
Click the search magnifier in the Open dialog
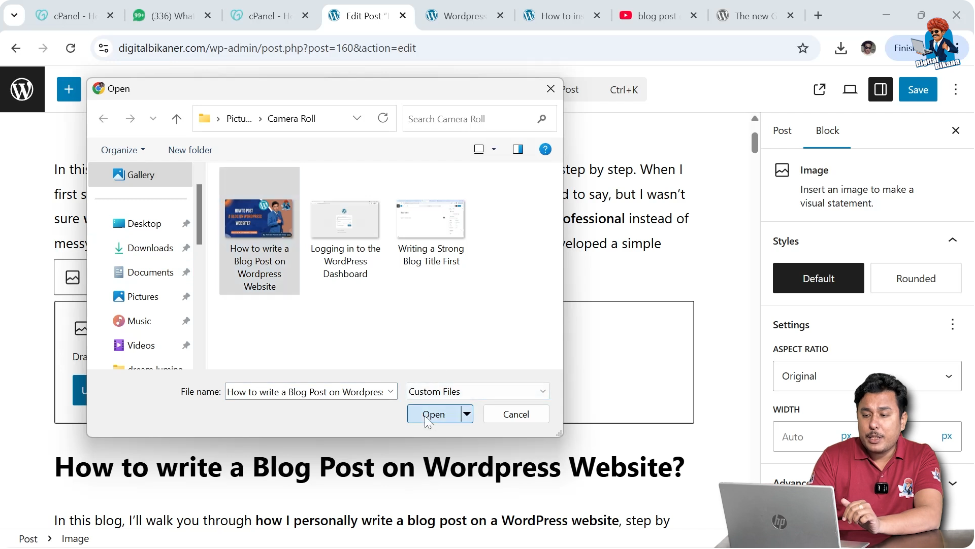click(542, 119)
